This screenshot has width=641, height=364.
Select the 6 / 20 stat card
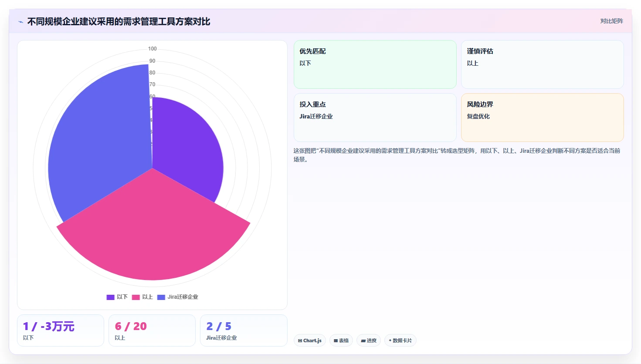152,330
